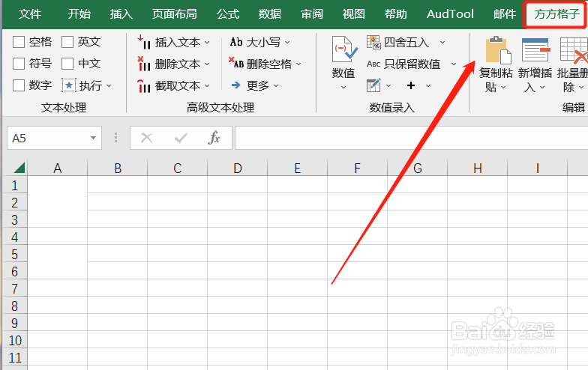The width and height of the screenshot is (588, 370).
Task: Expand the 更多 dropdown arrow
Action: pos(276,85)
